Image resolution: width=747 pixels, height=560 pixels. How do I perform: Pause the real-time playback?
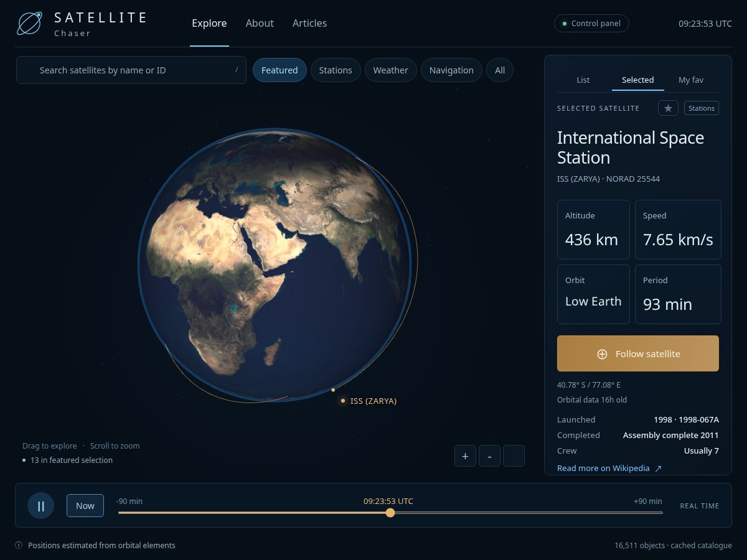(x=41, y=506)
